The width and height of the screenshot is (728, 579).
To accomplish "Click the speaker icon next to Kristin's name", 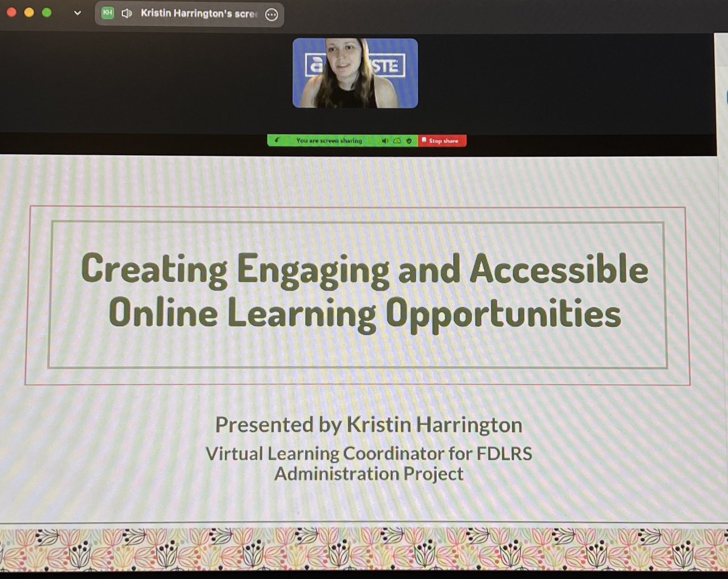I will [x=126, y=13].
